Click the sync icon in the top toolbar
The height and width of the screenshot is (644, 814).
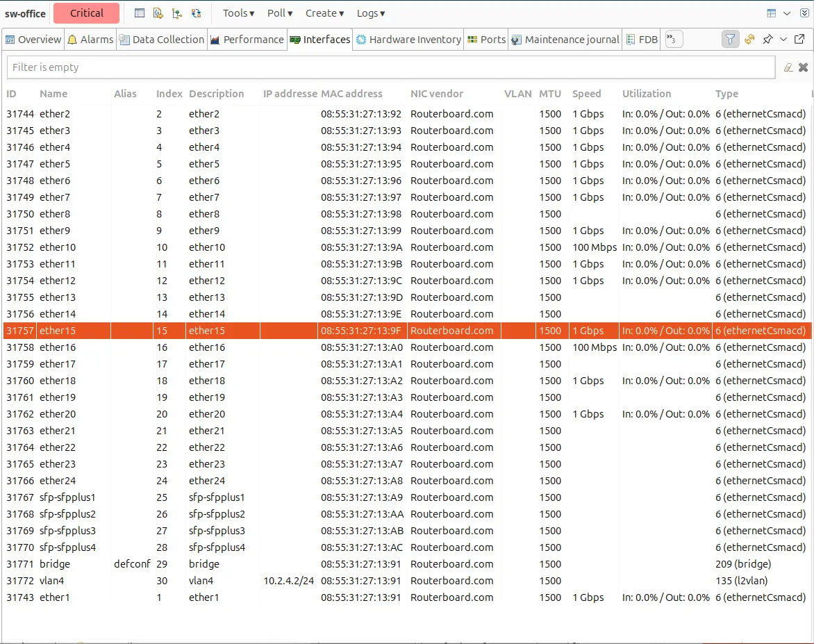[196, 13]
